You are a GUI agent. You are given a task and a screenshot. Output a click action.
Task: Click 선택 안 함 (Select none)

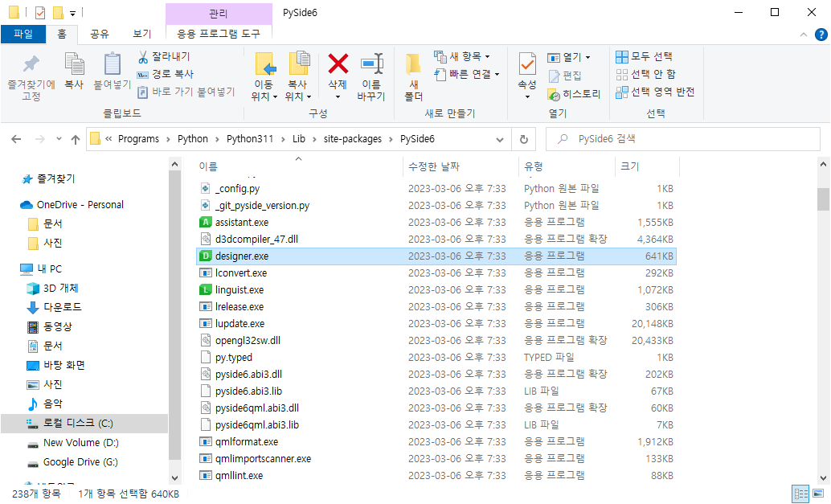coord(645,74)
